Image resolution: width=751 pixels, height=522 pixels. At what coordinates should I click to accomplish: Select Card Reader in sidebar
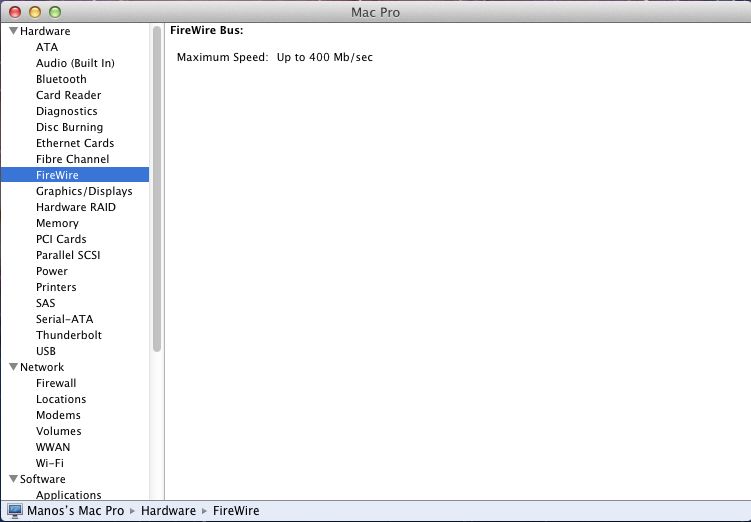pos(68,95)
